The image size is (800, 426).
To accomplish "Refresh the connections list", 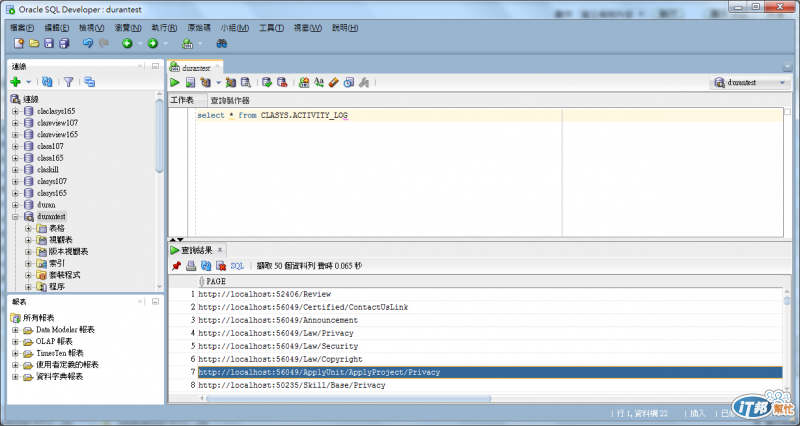I will coord(47,82).
